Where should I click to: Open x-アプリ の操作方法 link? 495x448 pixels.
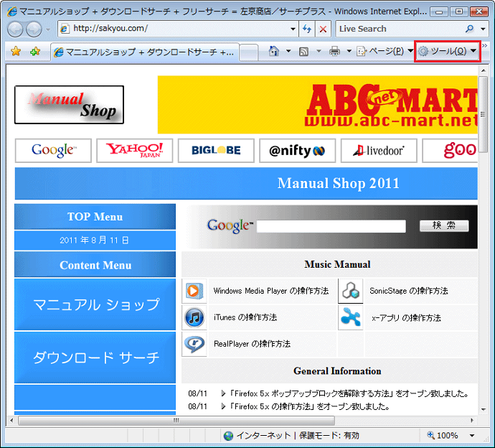coord(407,318)
